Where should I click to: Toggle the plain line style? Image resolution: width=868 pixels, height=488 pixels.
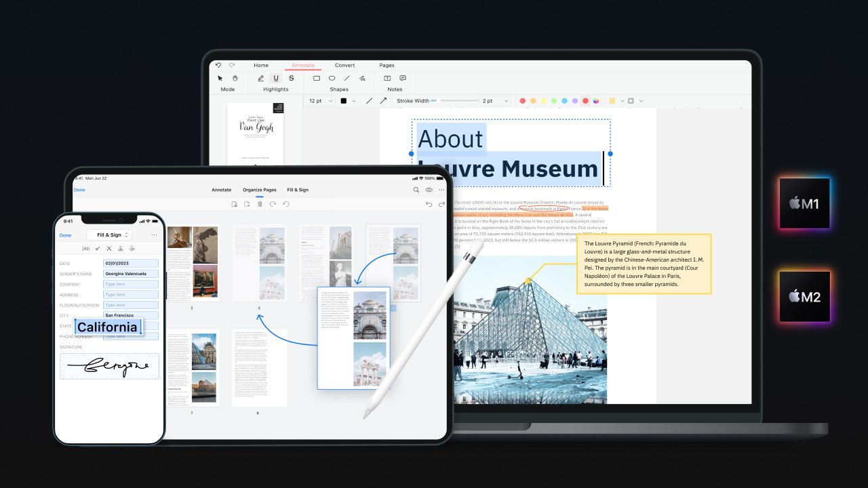[x=369, y=101]
